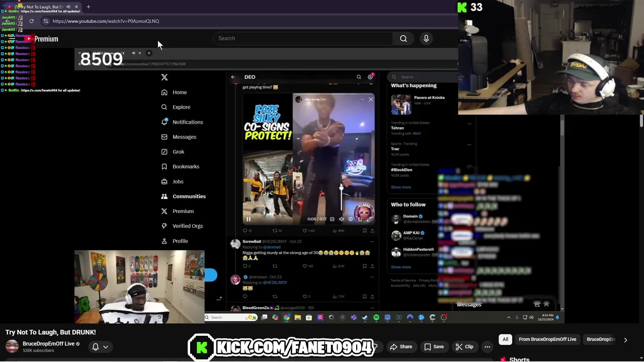Open Grok in the X sidebar
Screen dimensions: 644x362
tap(173, 152)
